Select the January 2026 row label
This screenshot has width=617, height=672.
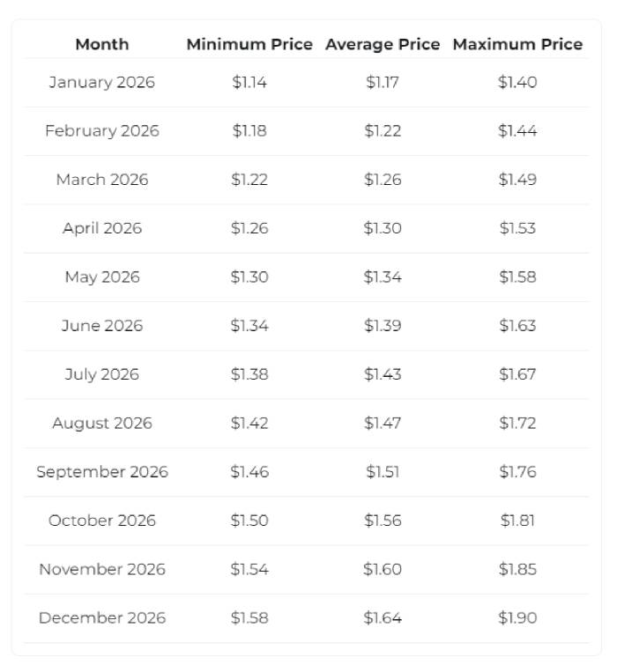[101, 83]
